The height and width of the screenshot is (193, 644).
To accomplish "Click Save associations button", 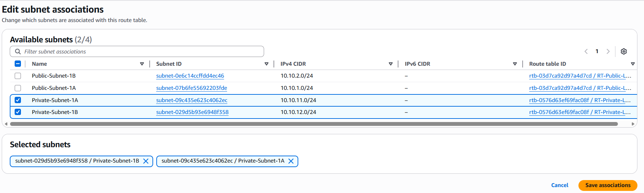I will pyautogui.click(x=608, y=185).
